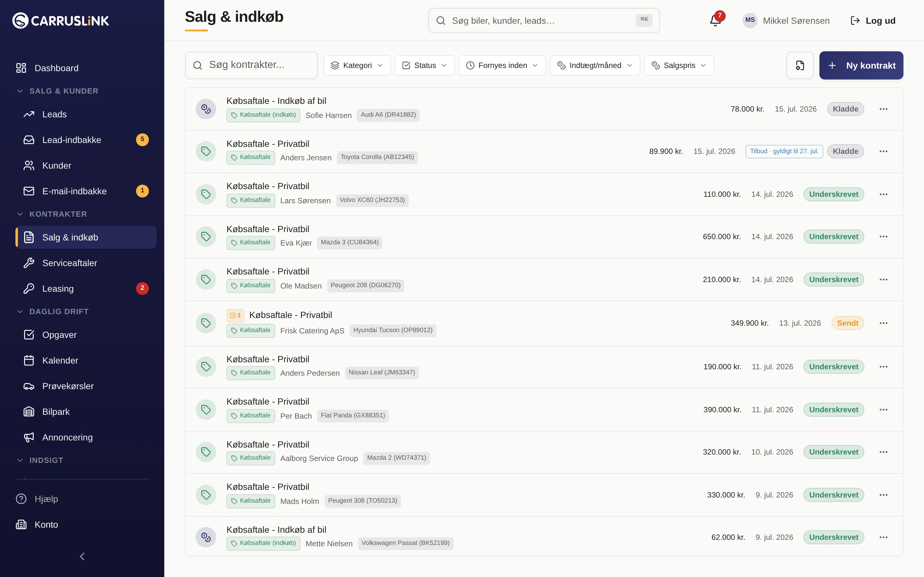Click the Log ud button
This screenshot has height=577, width=924.
click(873, 21)
